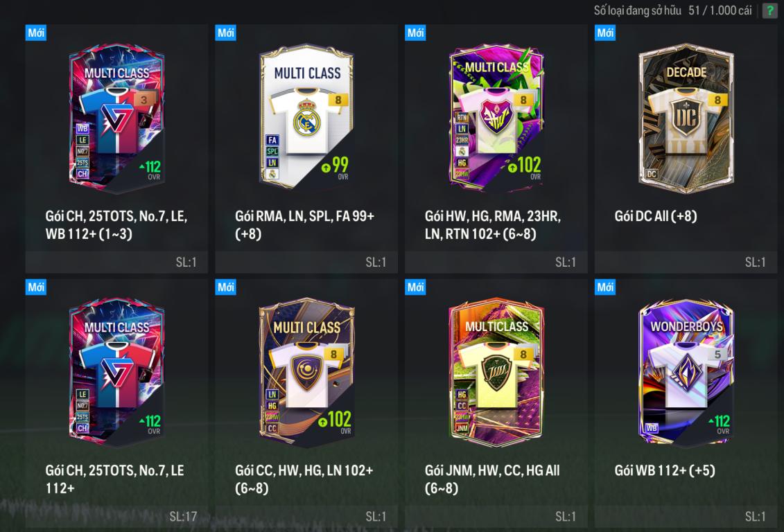Click Mới badge on the Real Madrid pack

(225, 33)
